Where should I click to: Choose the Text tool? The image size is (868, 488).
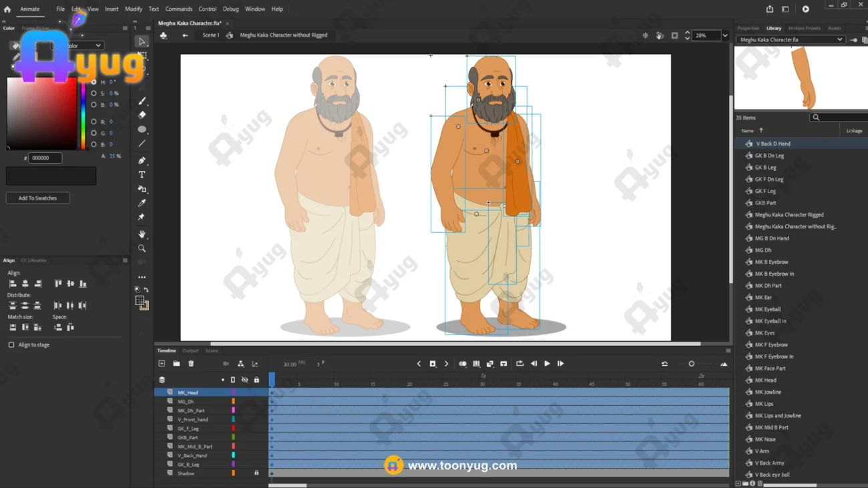(x=142, y=175)
